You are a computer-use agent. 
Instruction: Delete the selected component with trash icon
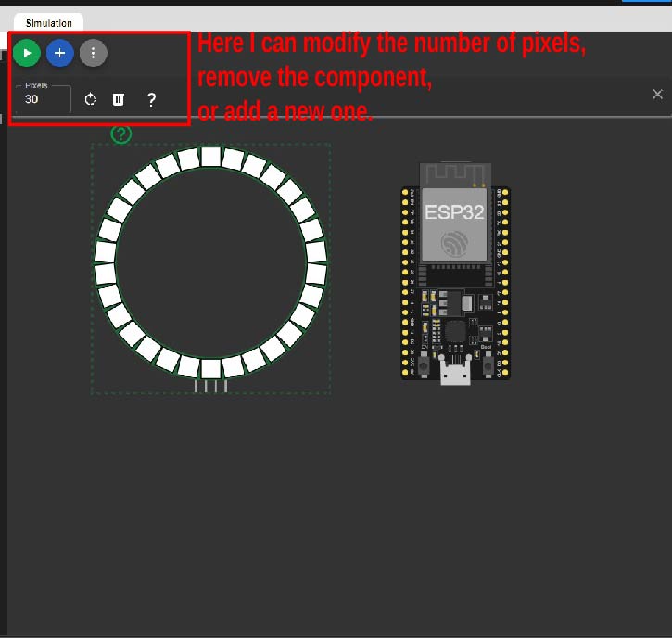[119, 99]
